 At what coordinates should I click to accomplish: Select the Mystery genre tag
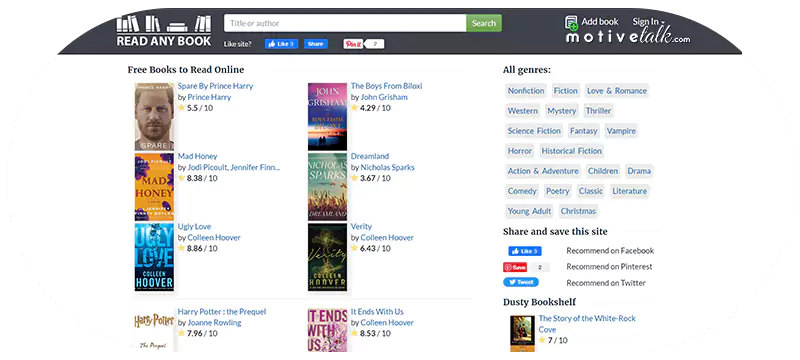click(562, 111)
